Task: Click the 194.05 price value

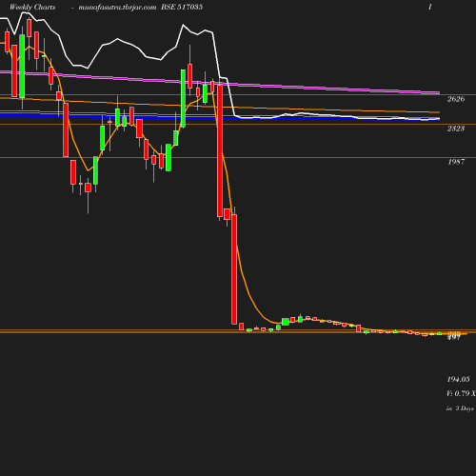Action: click(458, 379)
